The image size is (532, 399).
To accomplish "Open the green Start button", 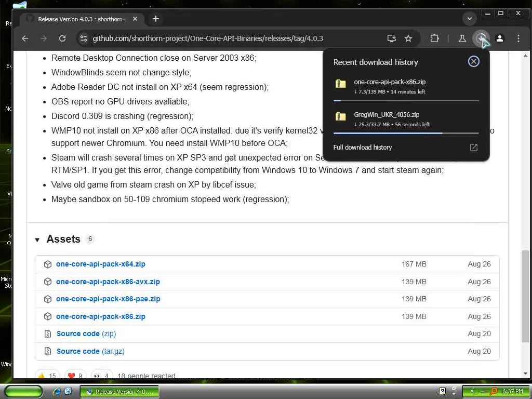I will 24,391.
